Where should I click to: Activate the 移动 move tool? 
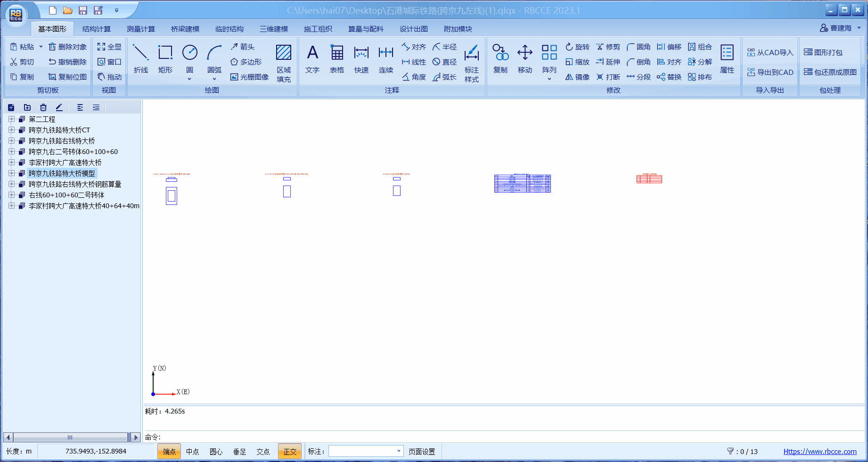tap(524, 59)
